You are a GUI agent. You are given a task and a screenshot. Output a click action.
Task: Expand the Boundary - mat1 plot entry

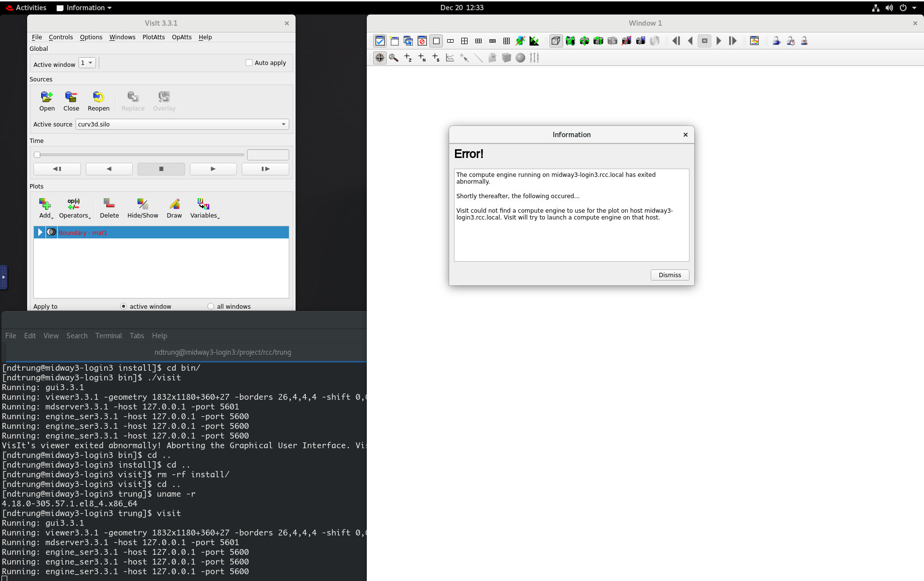40,232
